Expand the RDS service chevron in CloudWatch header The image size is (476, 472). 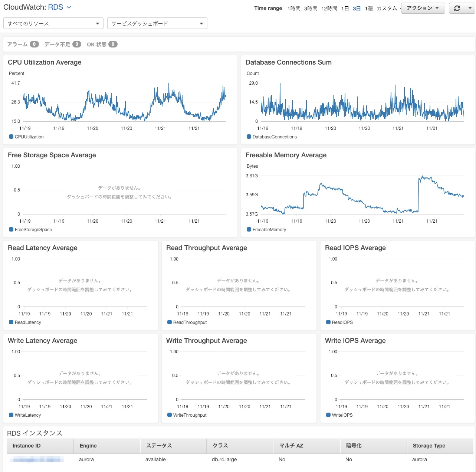point(69,7)
